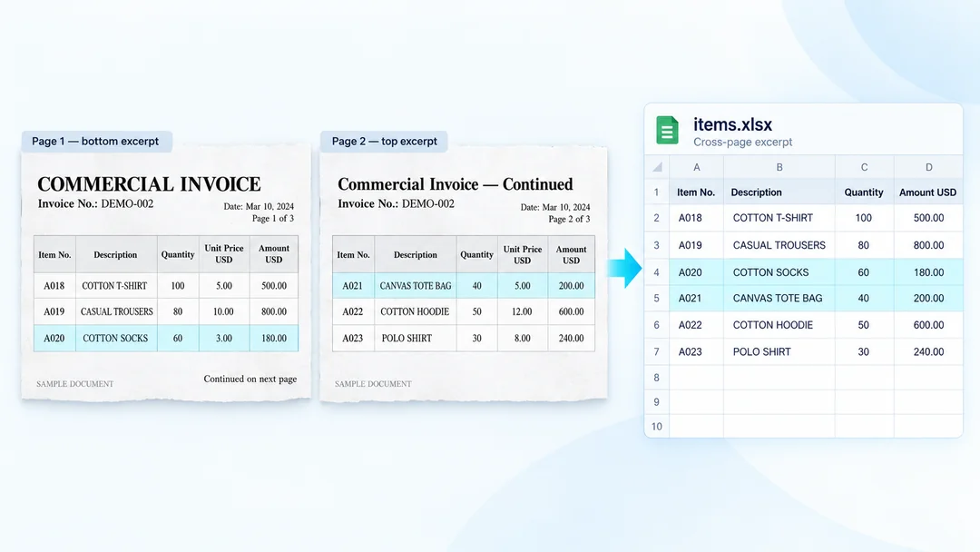
Task: Select column A header in spreadsheet
Action: click(x=696, y=167)
